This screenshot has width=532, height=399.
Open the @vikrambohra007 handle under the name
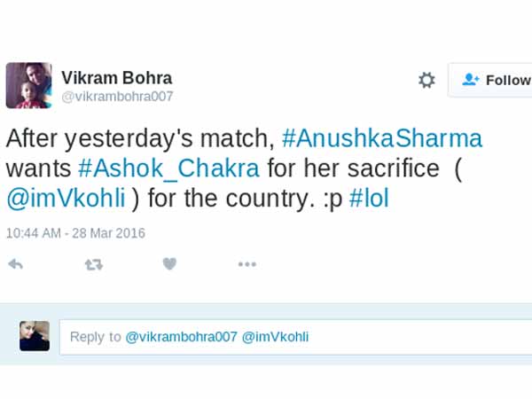tap(117, 97)
